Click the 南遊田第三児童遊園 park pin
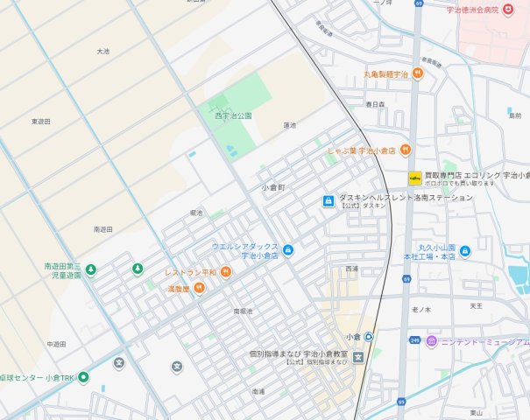The height and width of the screenshot is (420, 530). point(90,269)
